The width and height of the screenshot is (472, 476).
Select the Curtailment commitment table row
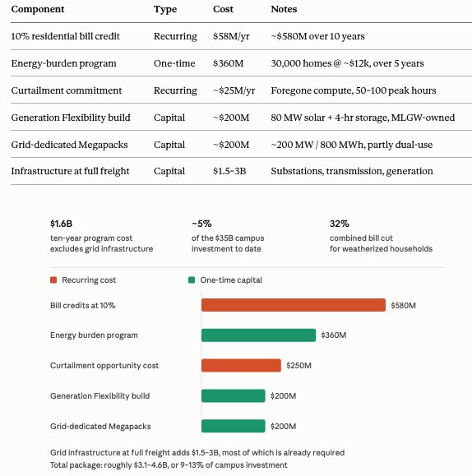[x=241, y=90]
